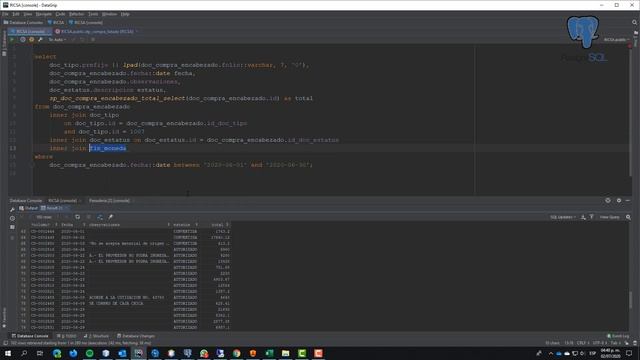Open the UTF-8 encoding selector

pyautogui.click(x=600, y=343)
